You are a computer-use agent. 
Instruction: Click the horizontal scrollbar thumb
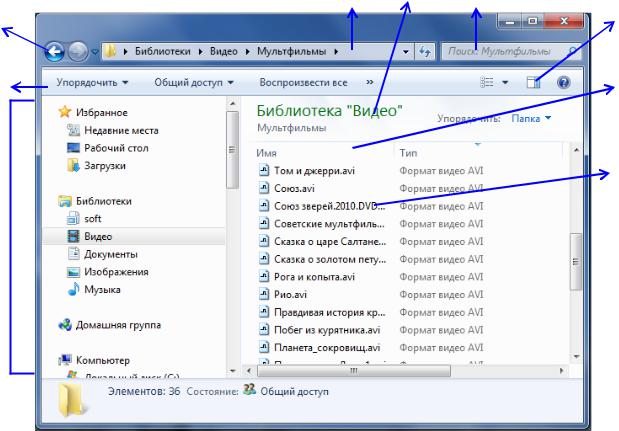pos(354,371)
